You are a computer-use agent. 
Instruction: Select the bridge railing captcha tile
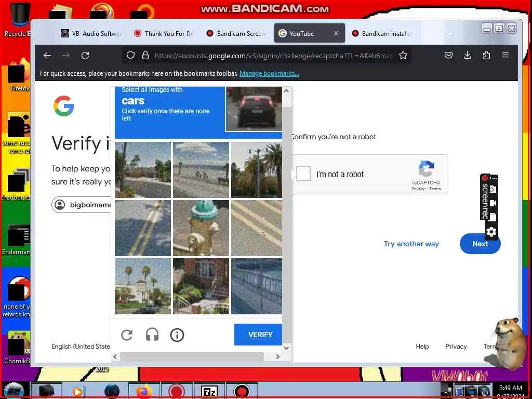coord(257,286)
